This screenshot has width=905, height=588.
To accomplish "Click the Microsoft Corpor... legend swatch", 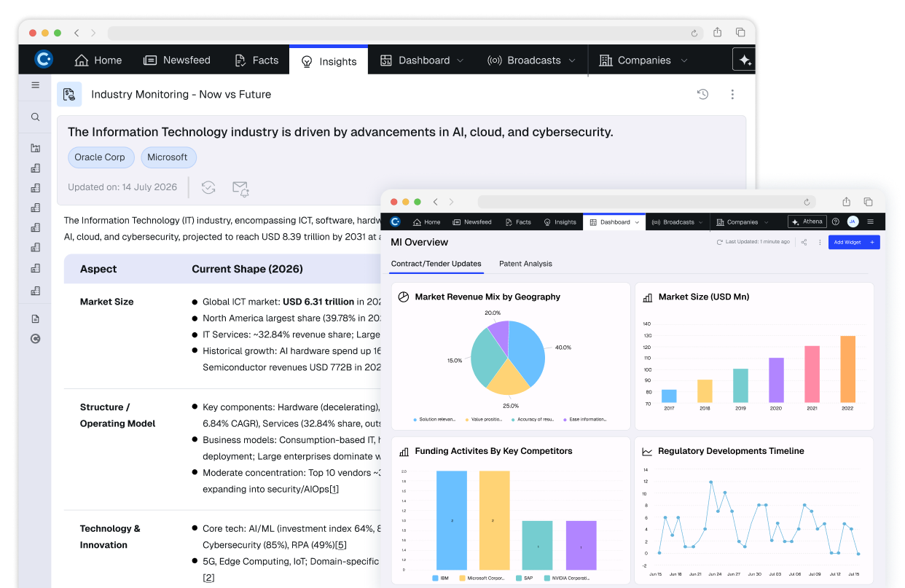I will coord(463,578).
